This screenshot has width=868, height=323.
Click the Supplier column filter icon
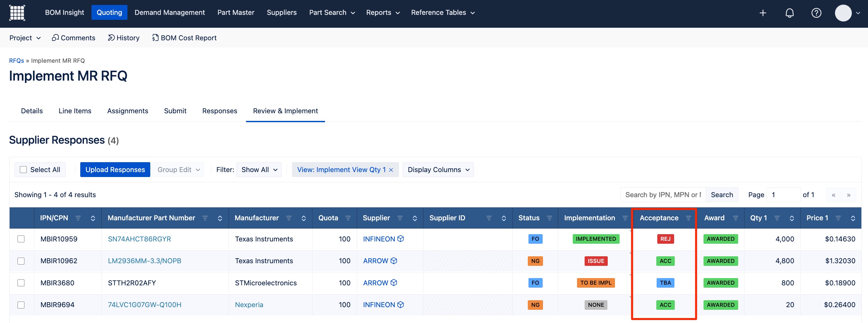click(x=400, y=218)
